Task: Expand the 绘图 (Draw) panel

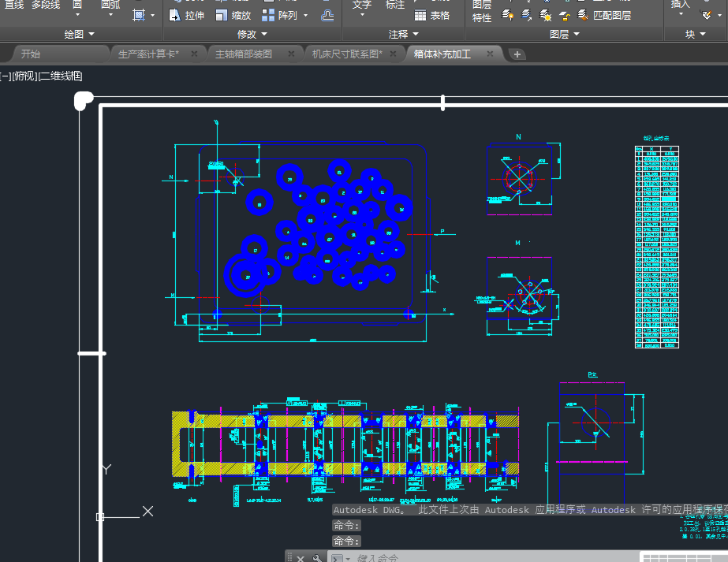Action: [79, 34]
